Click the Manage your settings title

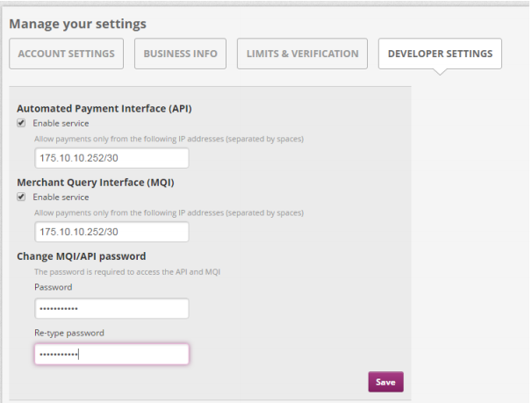coord(78,24)
